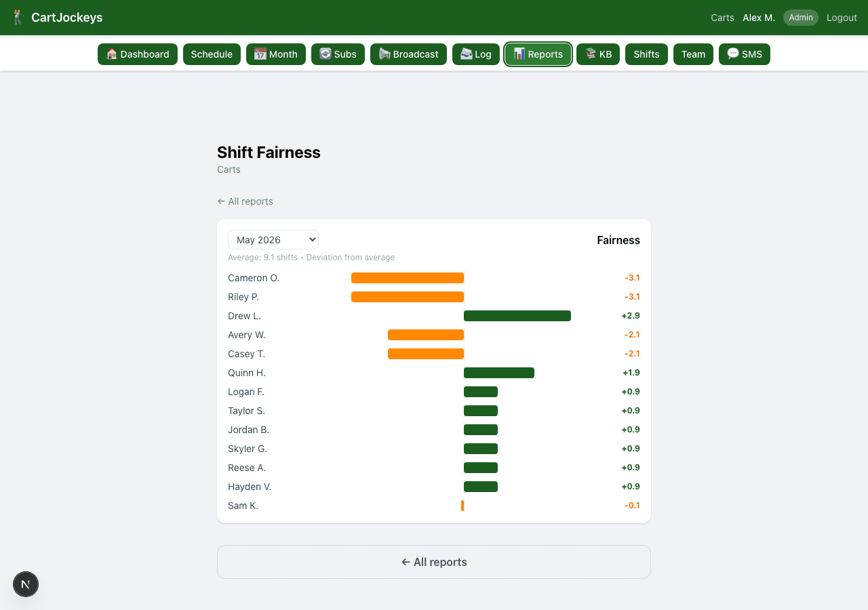Screen dimensions: 868x610
Task: Select the name Cameron O.
Action: click(x=254, y=278)
